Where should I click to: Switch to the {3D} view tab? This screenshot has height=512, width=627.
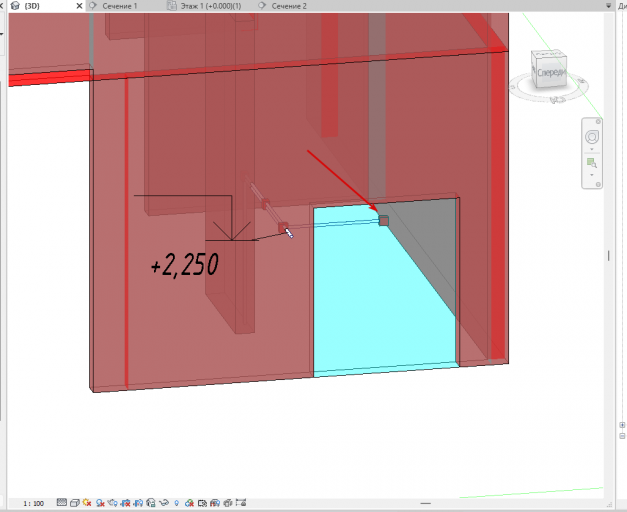tap(32, 6)
